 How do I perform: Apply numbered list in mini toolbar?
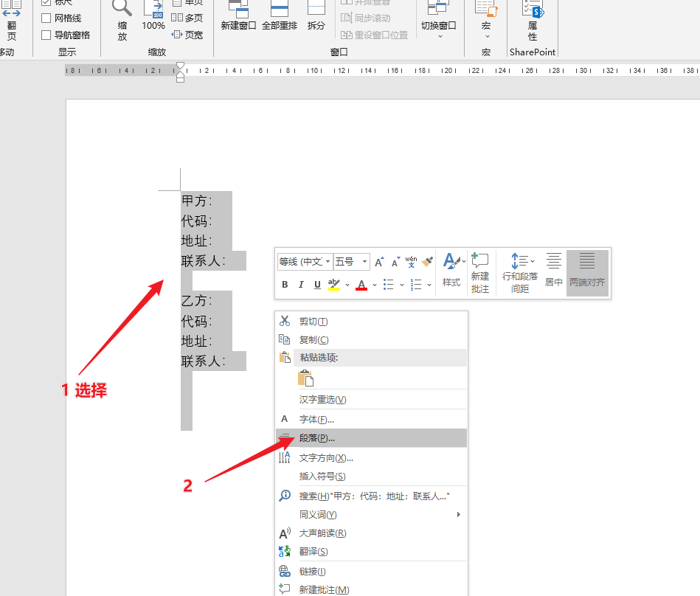pyautogui.click(x=415, y=285)
